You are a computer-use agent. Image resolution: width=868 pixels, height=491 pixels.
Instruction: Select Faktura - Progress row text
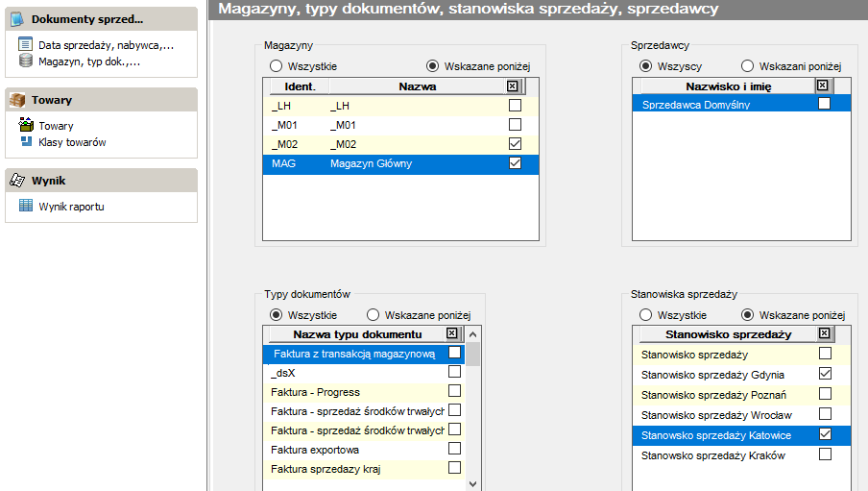point(315,392)
